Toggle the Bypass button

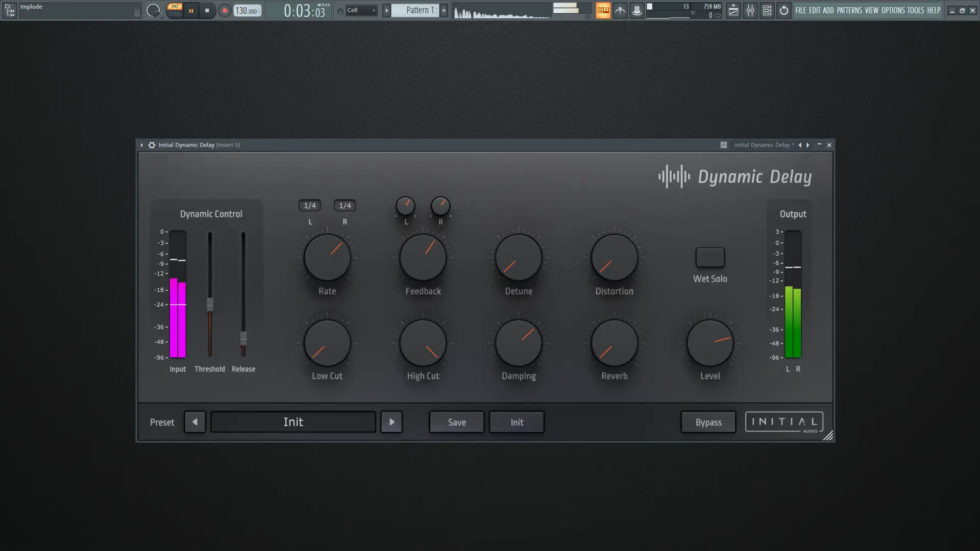[708, 422]
